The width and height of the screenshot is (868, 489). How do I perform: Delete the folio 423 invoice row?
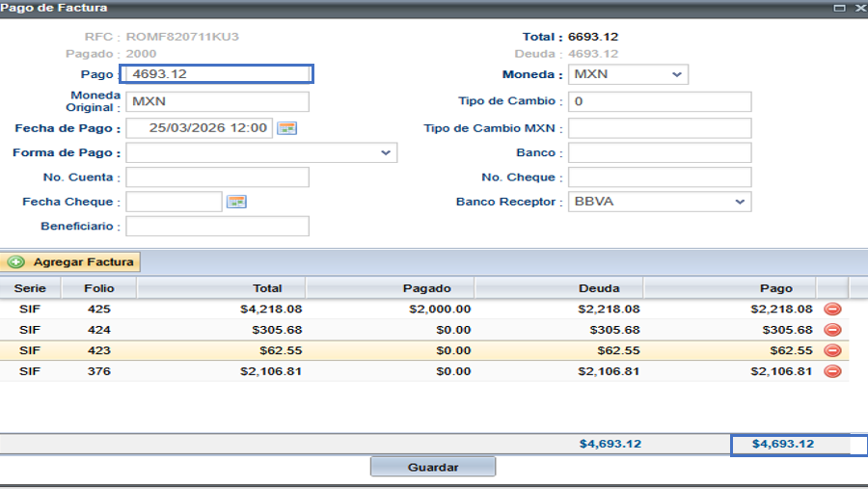coord(832,351)
